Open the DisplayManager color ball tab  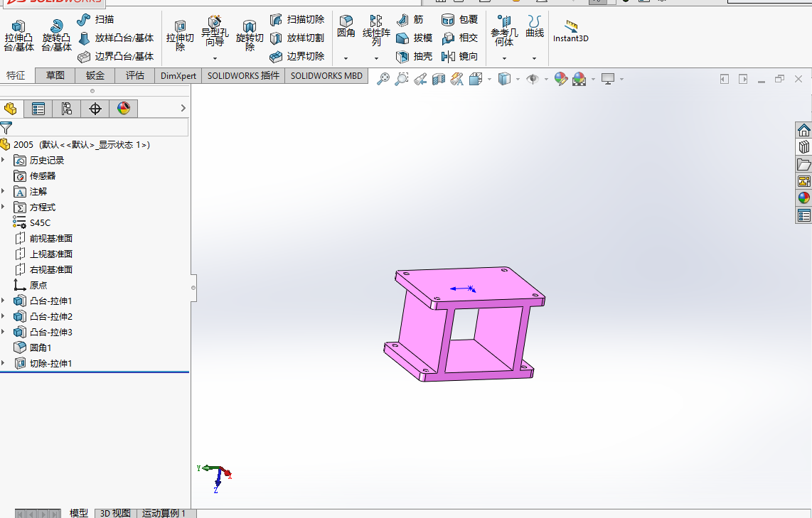[123, 109]
